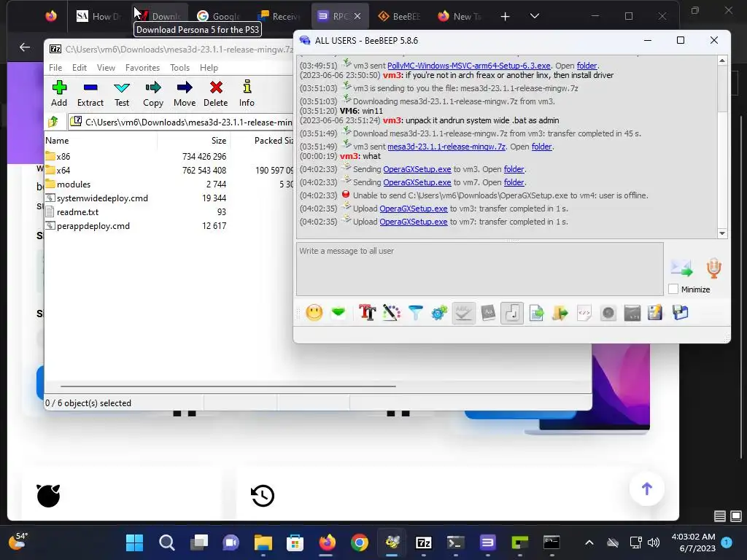The height and width of the screenshot is (560, 747).
Task: Click the Extract icon in 7-Zip
Action: [x=90, y=93]
